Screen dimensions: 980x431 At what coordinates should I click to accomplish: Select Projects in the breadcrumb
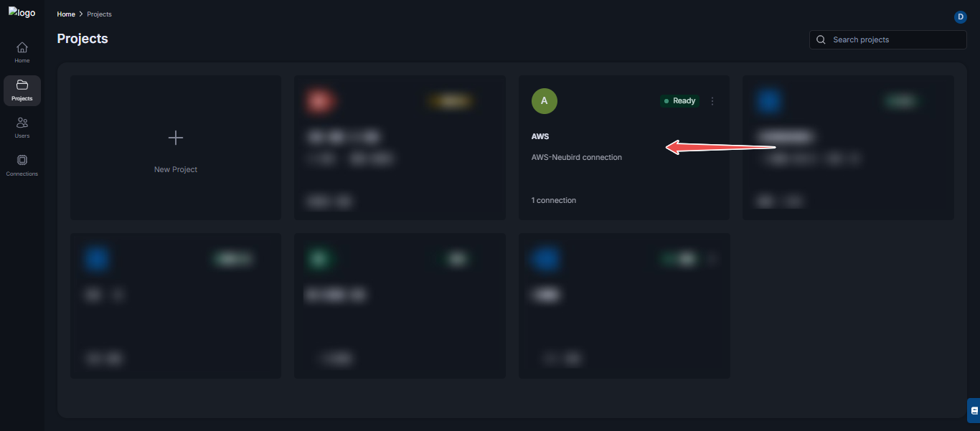coord(99,14)
